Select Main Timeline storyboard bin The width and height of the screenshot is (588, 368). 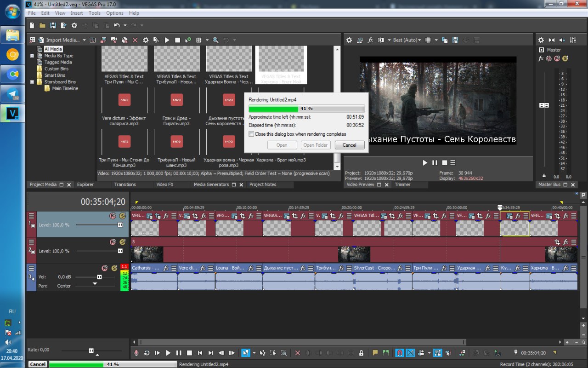65,88
